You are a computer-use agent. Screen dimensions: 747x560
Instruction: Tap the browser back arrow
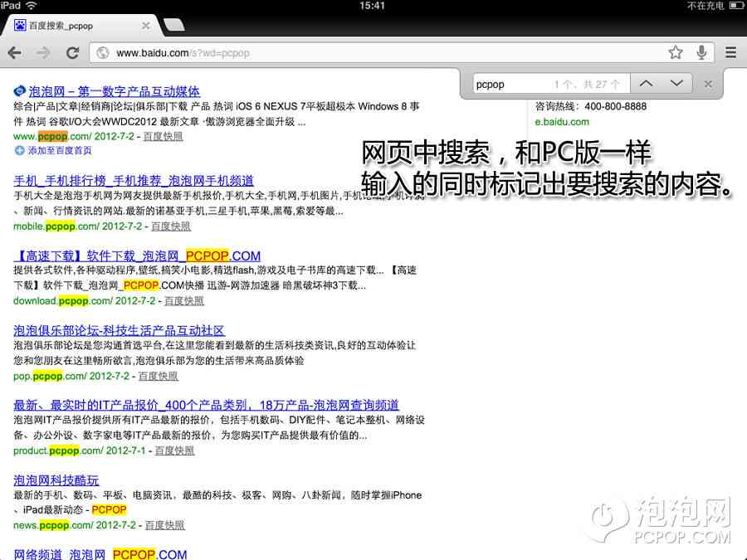(14, 53)
